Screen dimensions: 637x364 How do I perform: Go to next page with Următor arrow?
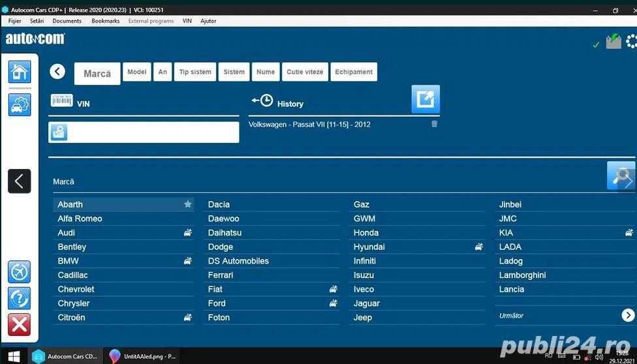tap(628, 315)
